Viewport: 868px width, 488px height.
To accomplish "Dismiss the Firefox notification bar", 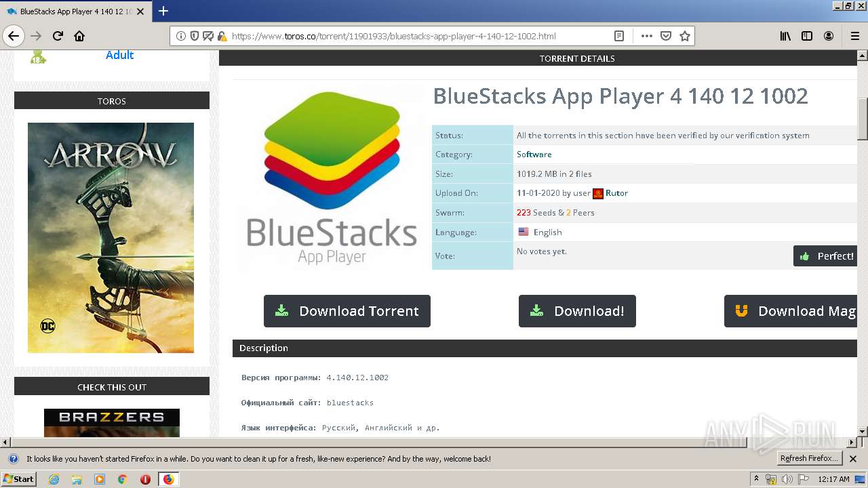I will pyautogui.click(x=853, y=459).
